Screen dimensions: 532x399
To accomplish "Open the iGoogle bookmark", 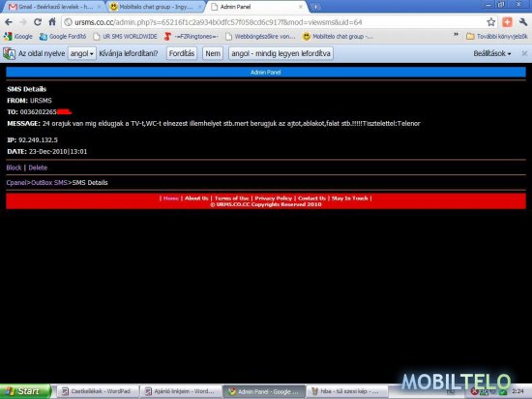I will click(18, 37).
